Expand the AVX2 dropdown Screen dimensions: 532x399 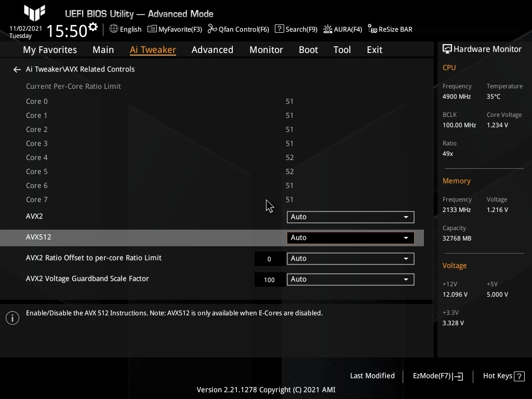click(351, 217)
